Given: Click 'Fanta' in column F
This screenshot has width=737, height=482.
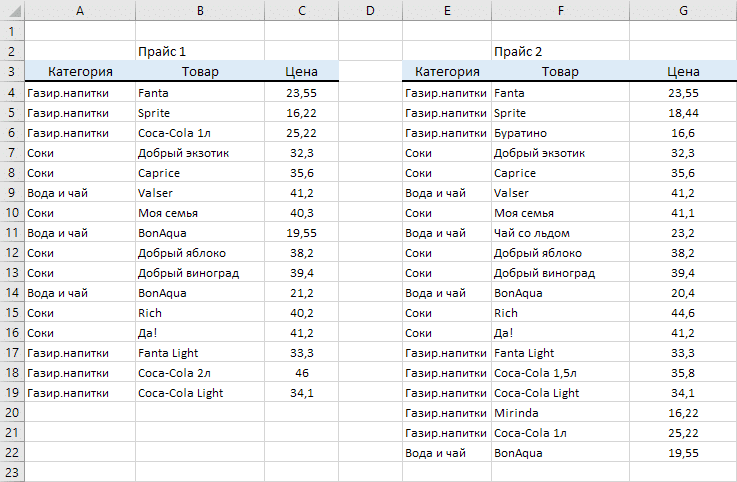Looking at the screenshot, I should [x=560, y=93].
